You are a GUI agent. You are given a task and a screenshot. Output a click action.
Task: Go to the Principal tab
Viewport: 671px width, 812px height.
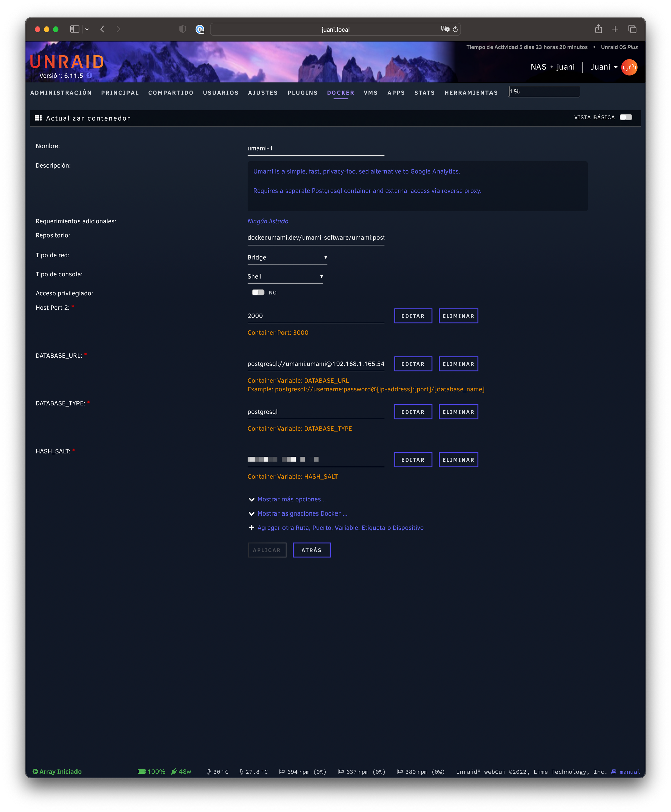(x=120, y=93)
